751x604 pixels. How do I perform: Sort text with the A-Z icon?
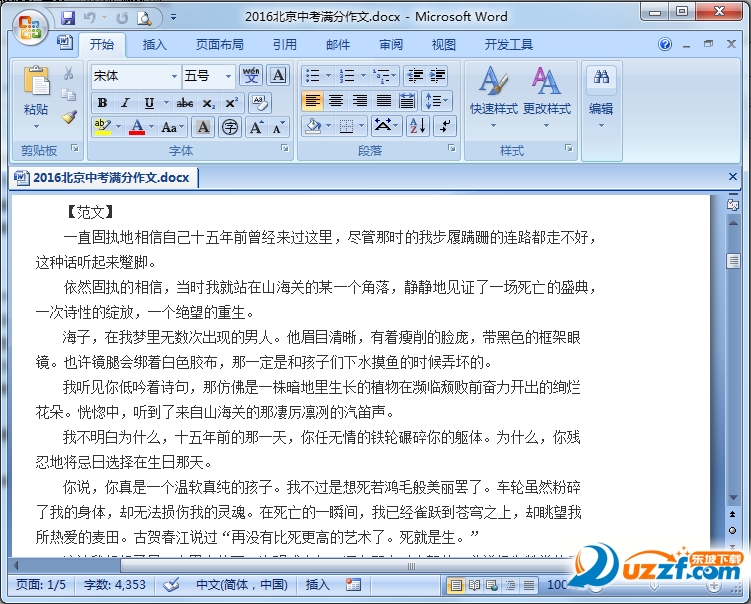418,126
